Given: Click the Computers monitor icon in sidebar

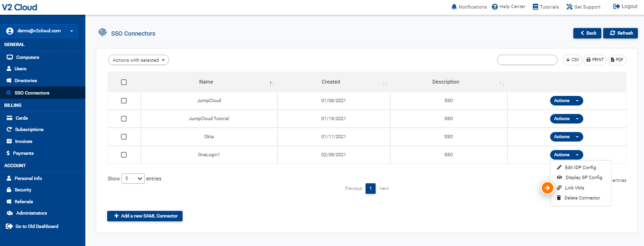Looking at the screenshot, I should 9,57.
